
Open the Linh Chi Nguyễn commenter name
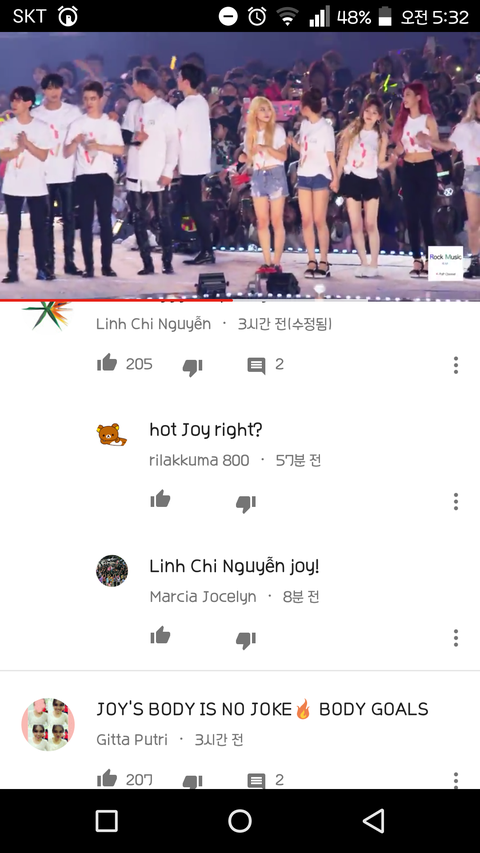[153, 324]
